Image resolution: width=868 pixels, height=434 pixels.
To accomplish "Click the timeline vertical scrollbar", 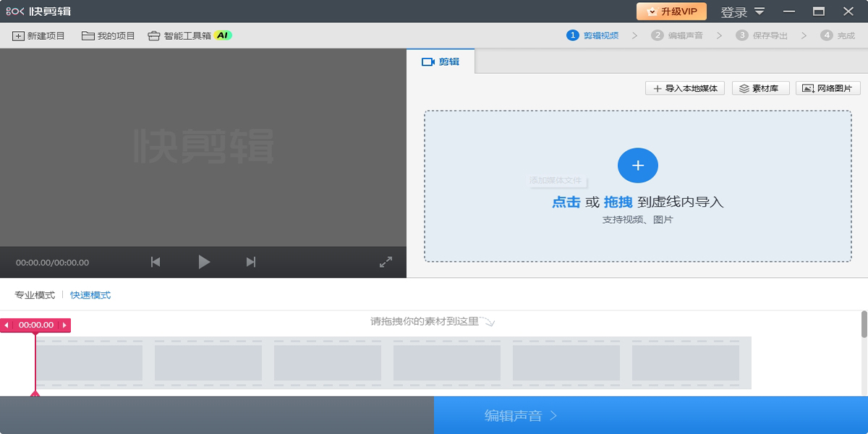I will (x=864, y=325).
